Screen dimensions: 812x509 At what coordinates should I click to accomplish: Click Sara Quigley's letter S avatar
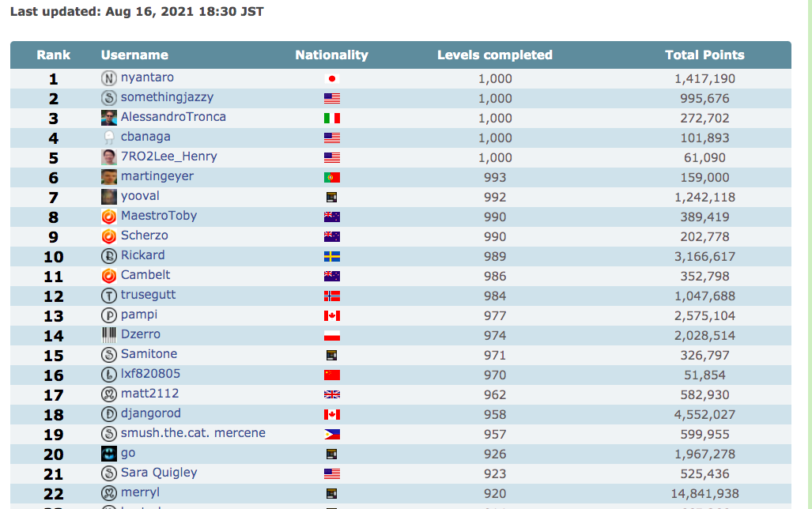109,473
